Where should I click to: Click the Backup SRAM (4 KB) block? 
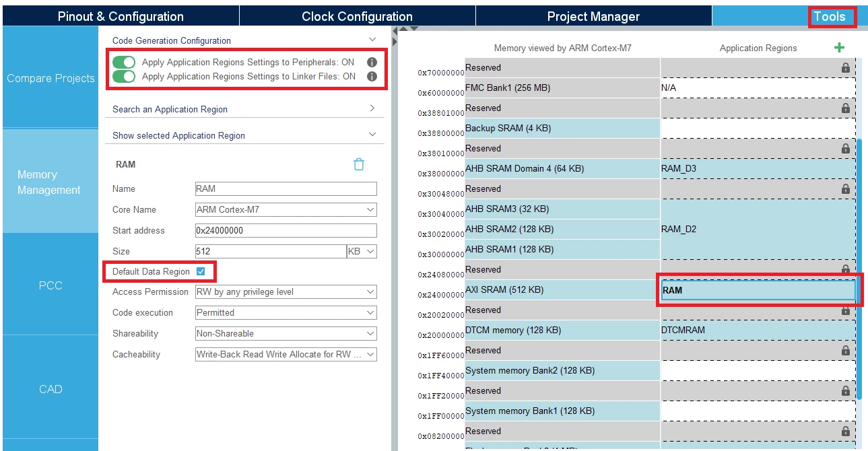(562, 129)
